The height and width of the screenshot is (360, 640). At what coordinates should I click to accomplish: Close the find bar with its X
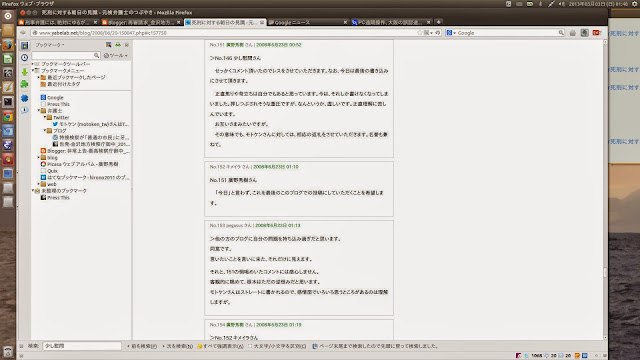21,346
